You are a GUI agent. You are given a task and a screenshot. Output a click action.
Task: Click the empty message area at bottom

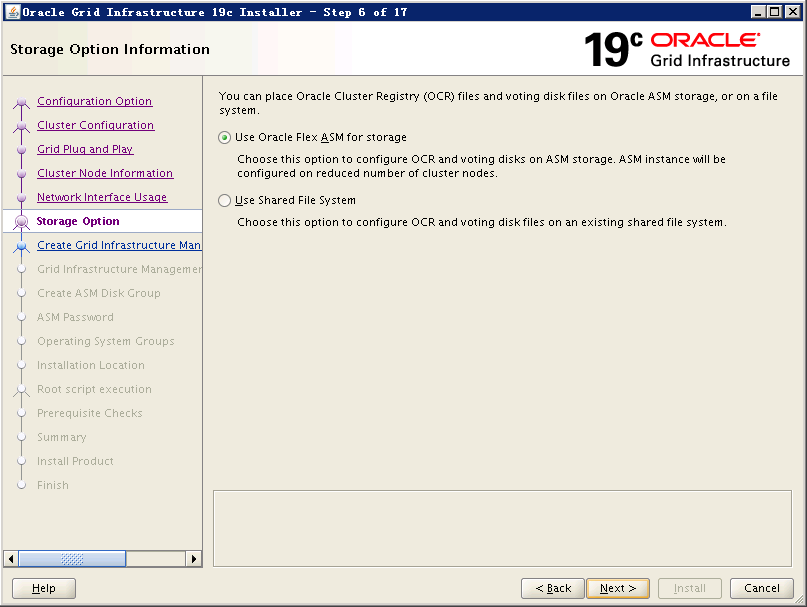pyautogui.click(x=502, y=528)
